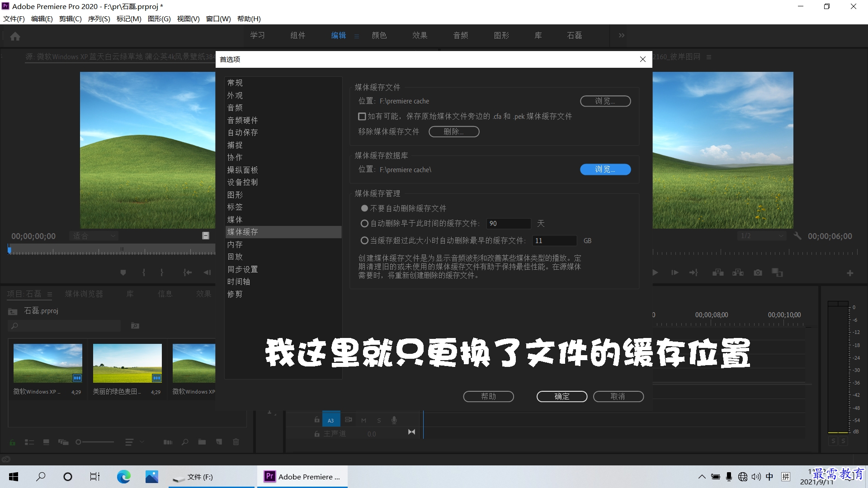Click the 11 GB cache size field
This screenshot has width=868, height=488.
click(x=554, y=240)
